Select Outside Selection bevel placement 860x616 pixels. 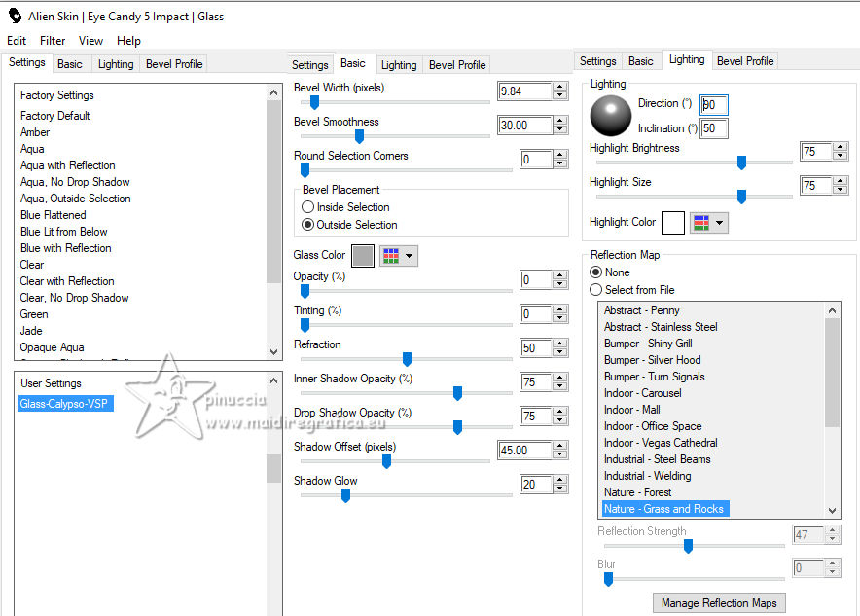(307, 225)
